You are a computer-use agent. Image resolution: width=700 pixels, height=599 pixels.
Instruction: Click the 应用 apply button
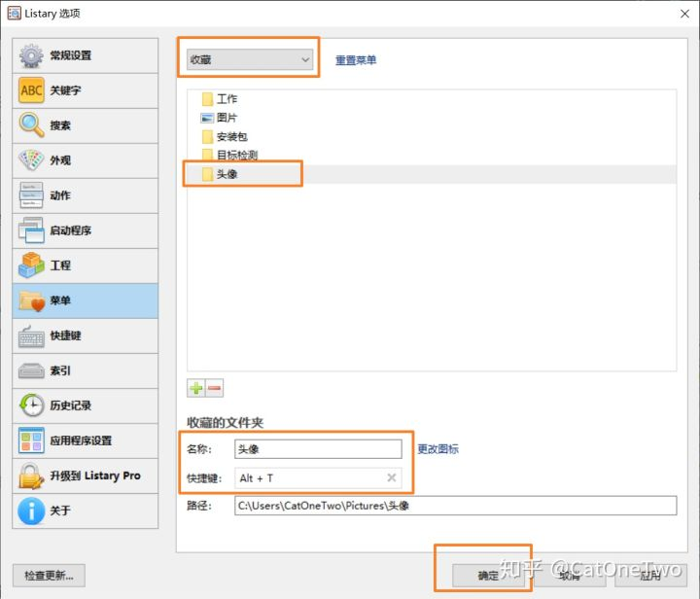click(650, 576)
